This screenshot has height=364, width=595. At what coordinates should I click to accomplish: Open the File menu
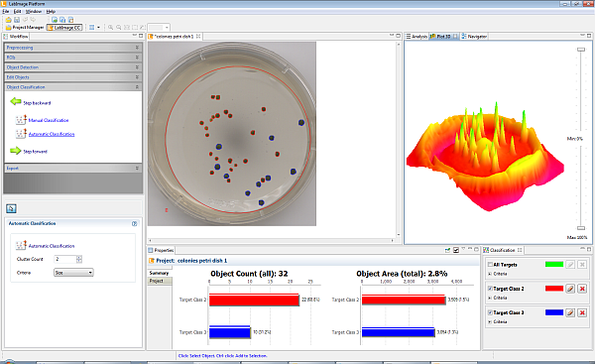coord(5,11)
